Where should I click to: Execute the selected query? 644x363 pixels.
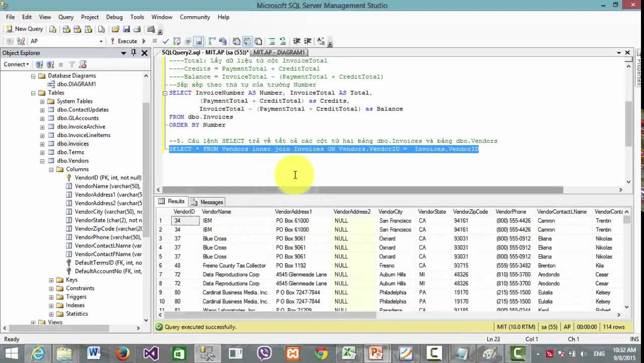(123, 41)
